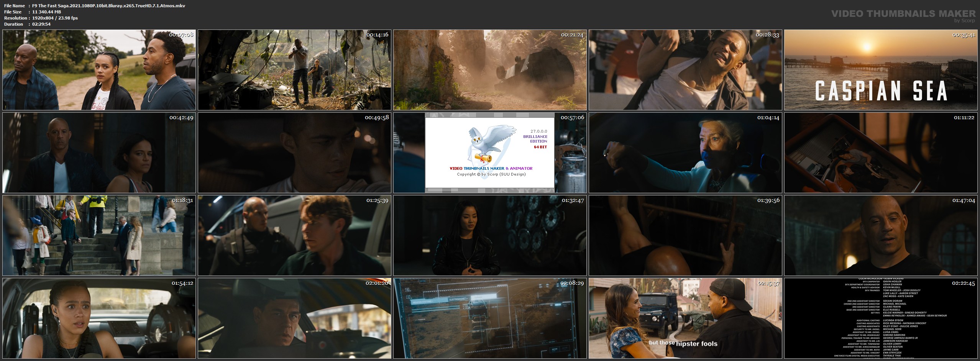Open the thumbnail at 01:04:14
Viewport: 980px width, 361px height.
pyautogui.click(x=685, y=153)
